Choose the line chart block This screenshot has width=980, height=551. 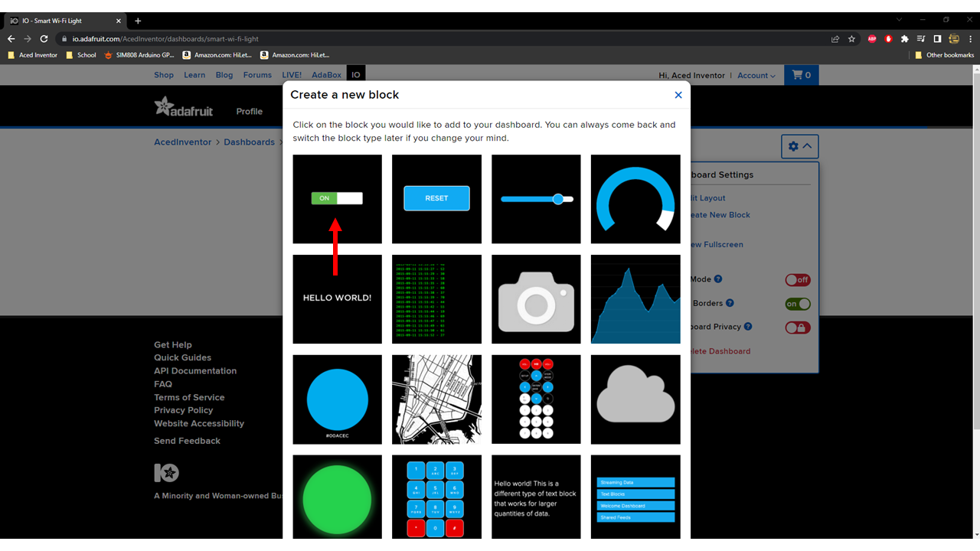pos(635,299)
